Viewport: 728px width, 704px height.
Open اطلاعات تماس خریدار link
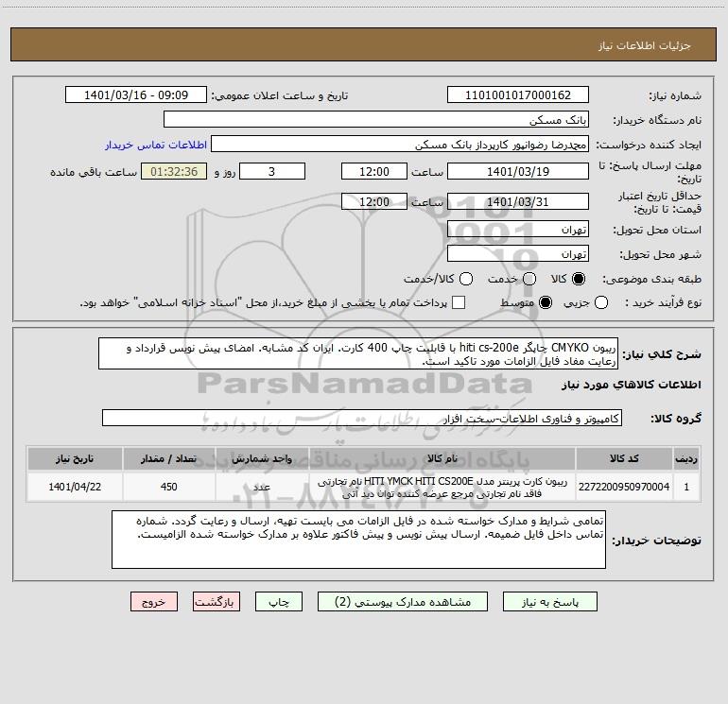coord(156,145)
